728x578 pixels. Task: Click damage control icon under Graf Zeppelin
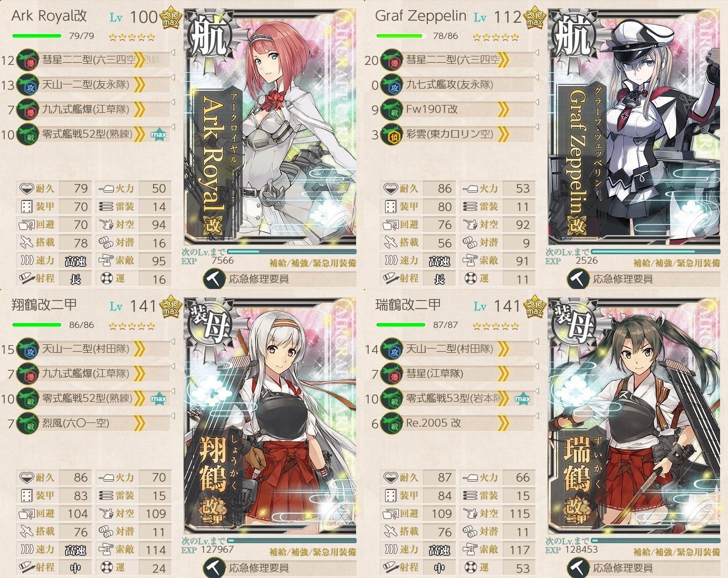coord(578,279)
